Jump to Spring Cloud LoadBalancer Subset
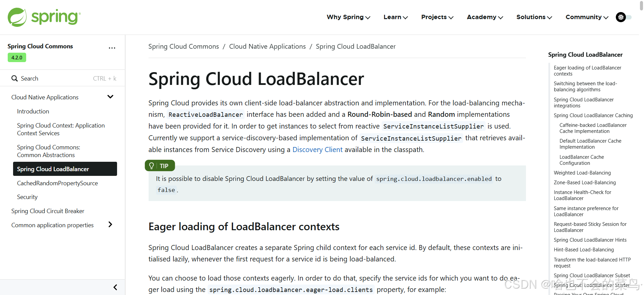The width and height of the screenshot is (644, 295). (592, 276)
